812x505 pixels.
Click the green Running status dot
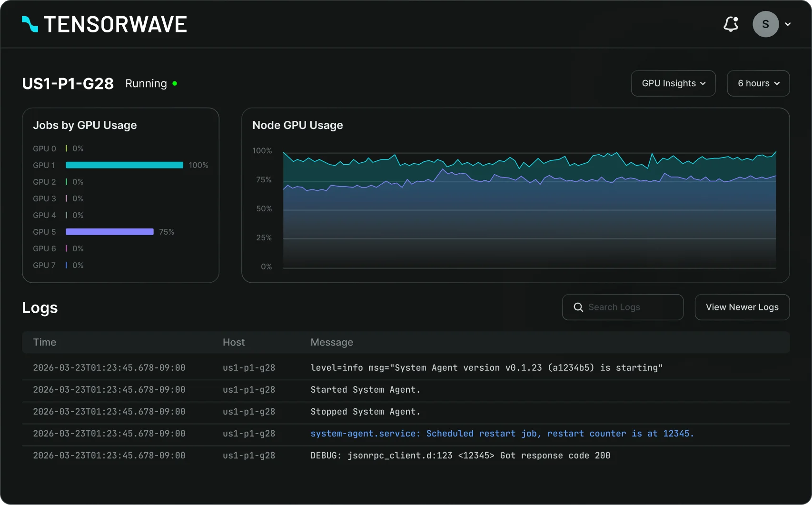click(175, 84)
